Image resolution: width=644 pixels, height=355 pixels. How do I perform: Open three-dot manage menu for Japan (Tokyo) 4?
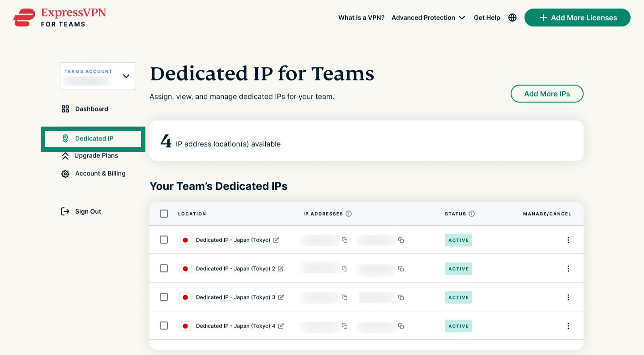pos(568,326)
